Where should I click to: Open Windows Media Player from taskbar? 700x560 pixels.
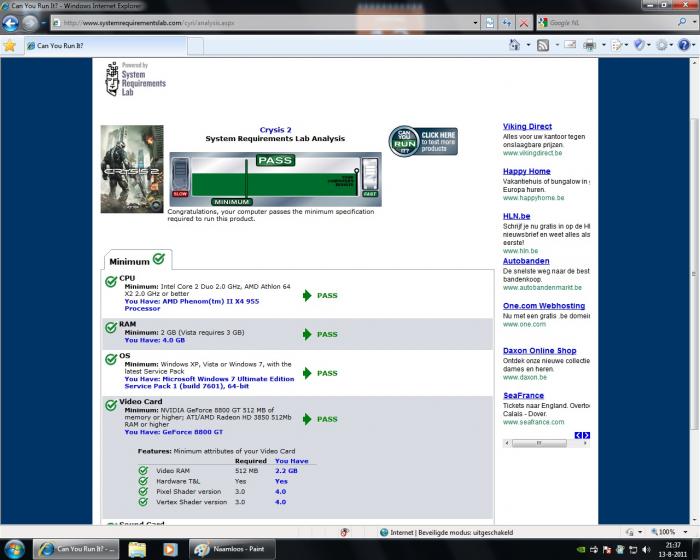point(171,549)
